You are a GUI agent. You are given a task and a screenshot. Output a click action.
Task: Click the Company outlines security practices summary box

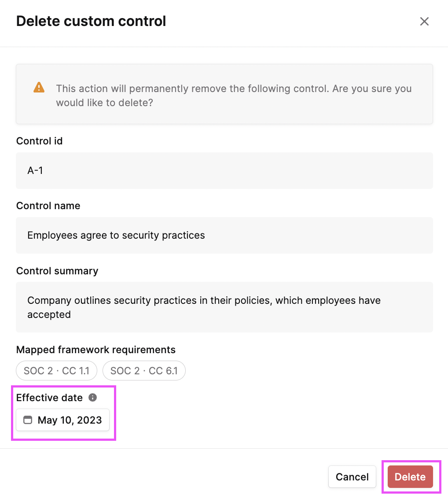coord(224,307)
